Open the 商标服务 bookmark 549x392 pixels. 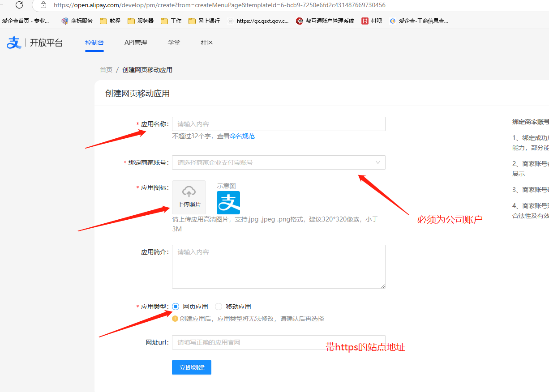(77, 21)
